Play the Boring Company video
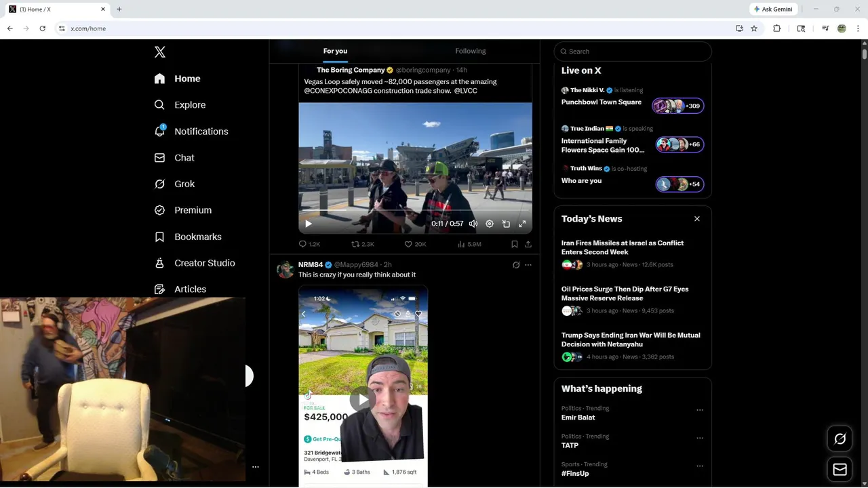 [309, 224]
